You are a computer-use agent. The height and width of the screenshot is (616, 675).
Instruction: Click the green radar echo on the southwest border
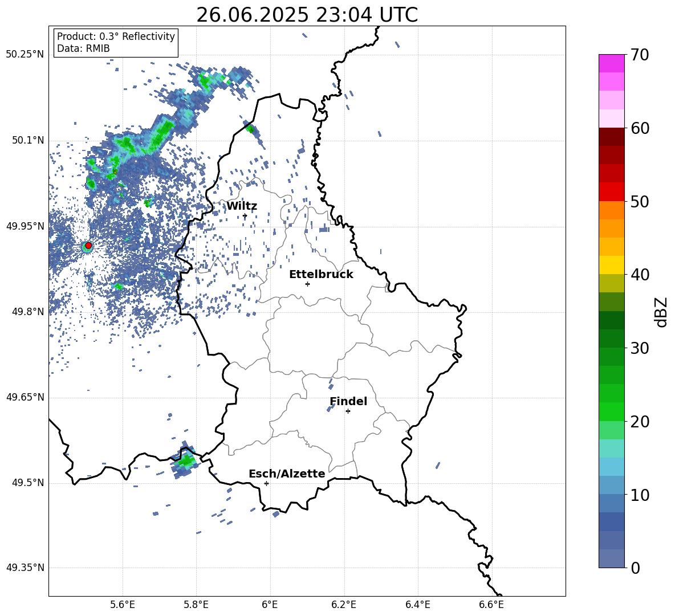[x=186, y=462]
